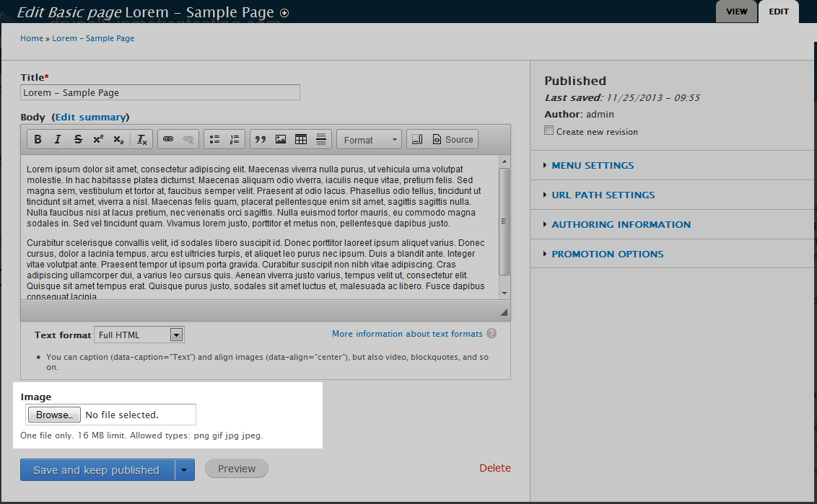This screenshot has height=504, width=817.
Task: Click the Delete link
Action: pos(495,468)
